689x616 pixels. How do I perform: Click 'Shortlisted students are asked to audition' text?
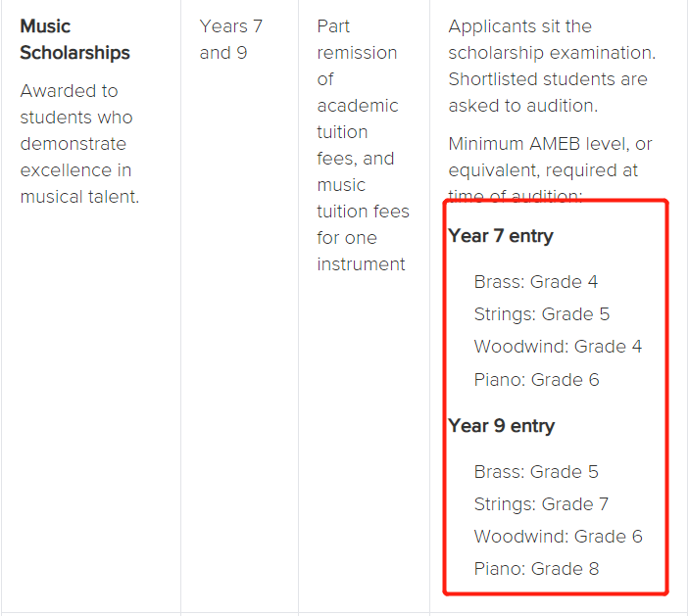tap(548, 93)
